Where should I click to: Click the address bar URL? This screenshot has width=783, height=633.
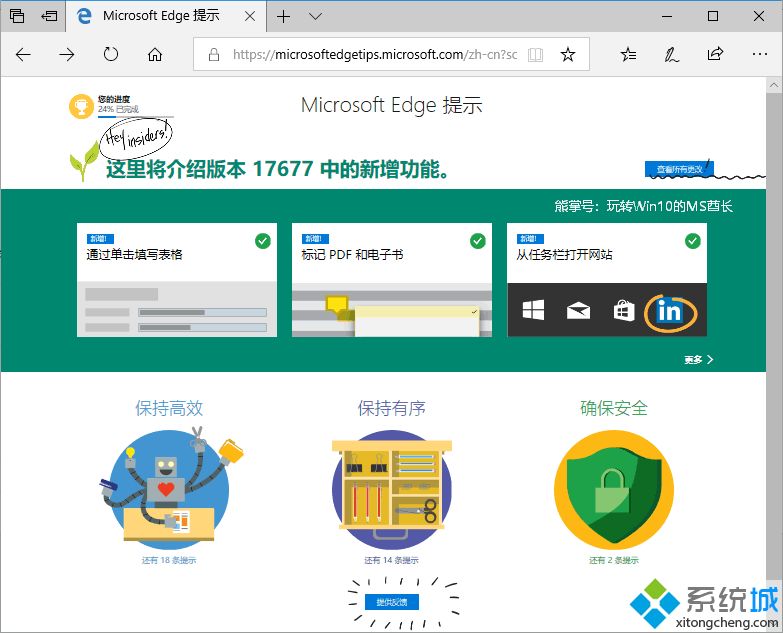click(375, 54)
